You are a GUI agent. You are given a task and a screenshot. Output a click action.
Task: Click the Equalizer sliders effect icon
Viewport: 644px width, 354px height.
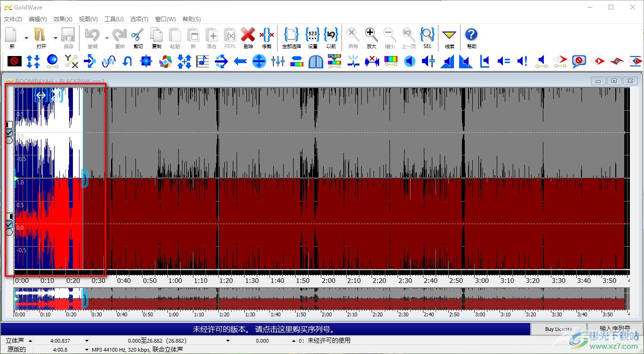coord(278,61)
